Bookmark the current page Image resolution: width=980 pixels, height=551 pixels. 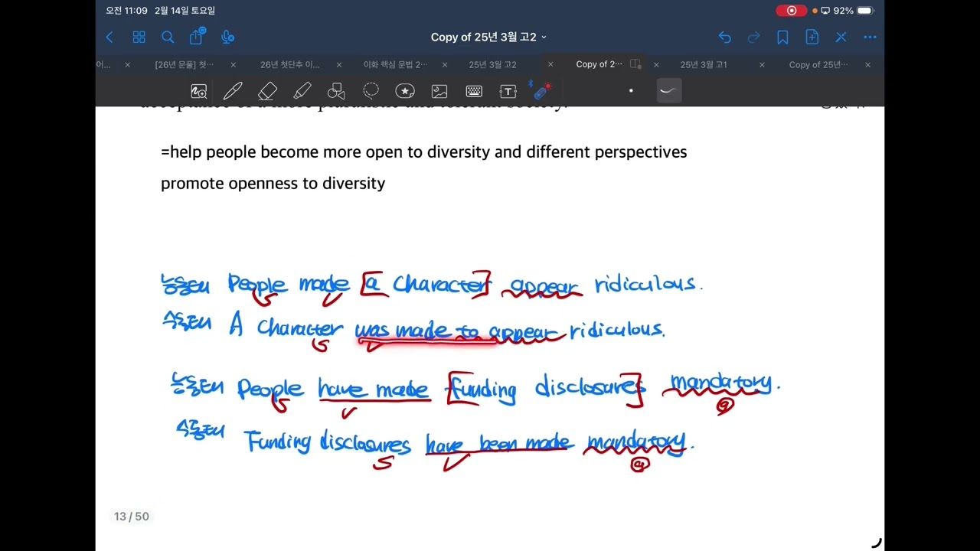point(782,37)
